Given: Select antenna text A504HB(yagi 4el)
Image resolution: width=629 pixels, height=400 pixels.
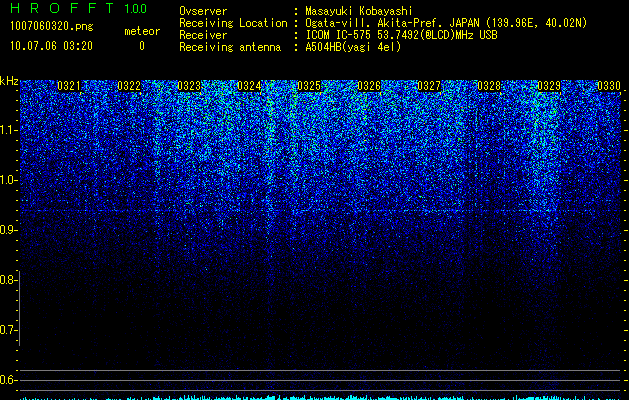Looking at the screenshot, I should click(x=353, y=47).
